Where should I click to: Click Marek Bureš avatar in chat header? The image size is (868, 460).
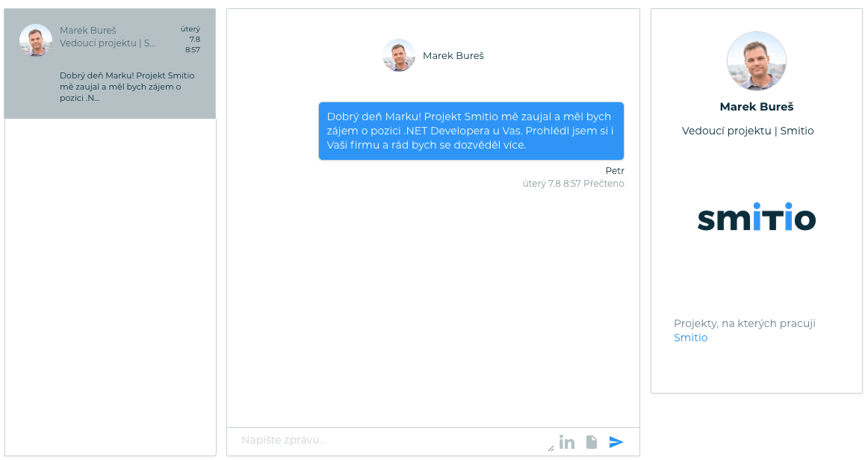(x=399, y=55)
